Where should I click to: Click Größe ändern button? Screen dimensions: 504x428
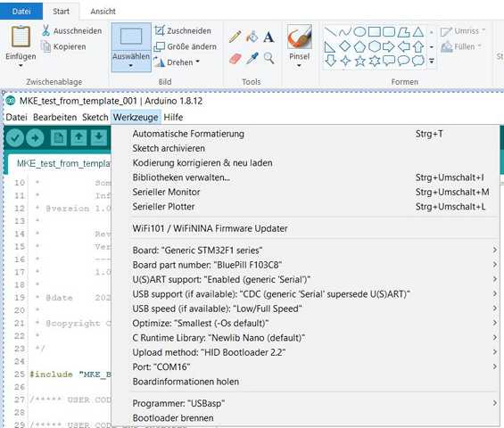pyautogui.click(x=185, y=46)
